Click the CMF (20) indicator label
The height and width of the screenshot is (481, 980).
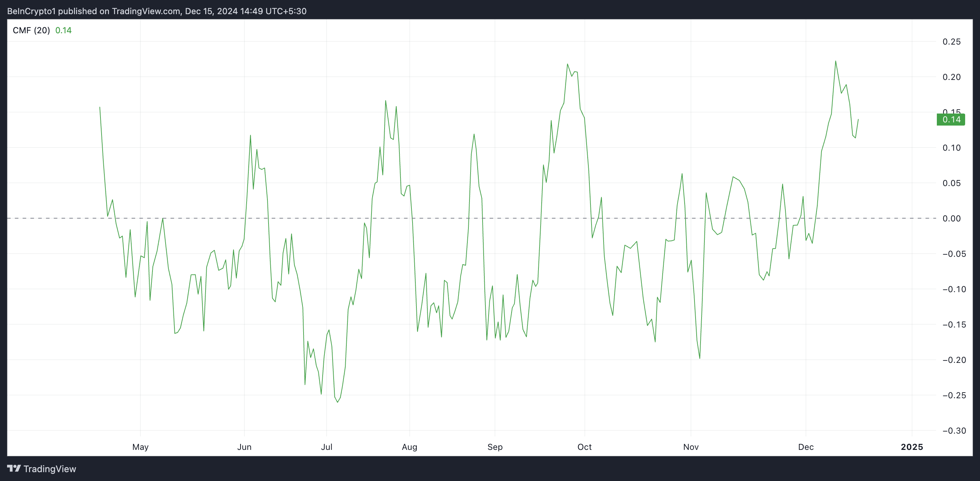[x=31, y=30]
